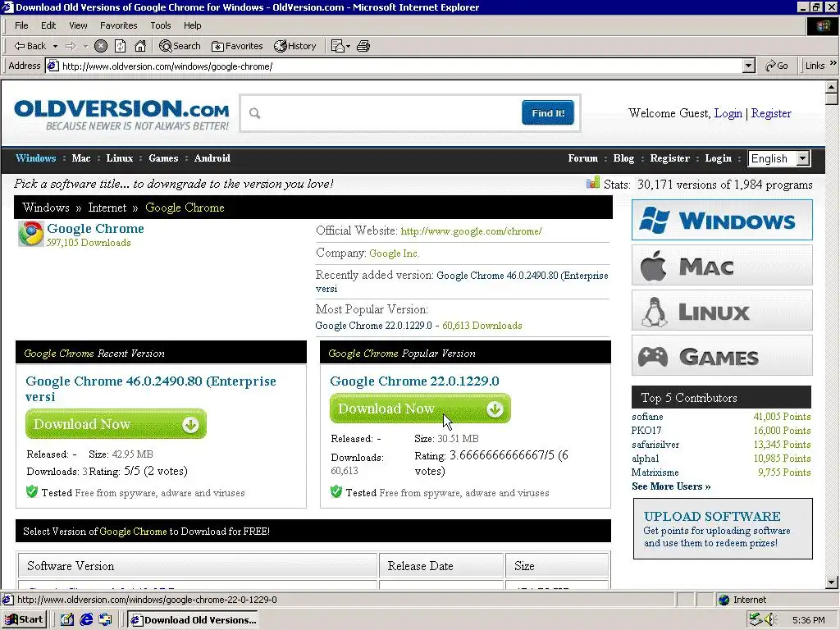Click the Go button beside address bar

pyautogui.click(x=777, y=66)
